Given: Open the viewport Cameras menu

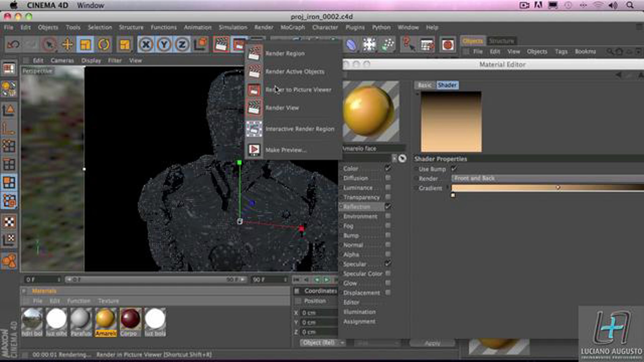Looking at the screenshot, I should tap(62, 61).
